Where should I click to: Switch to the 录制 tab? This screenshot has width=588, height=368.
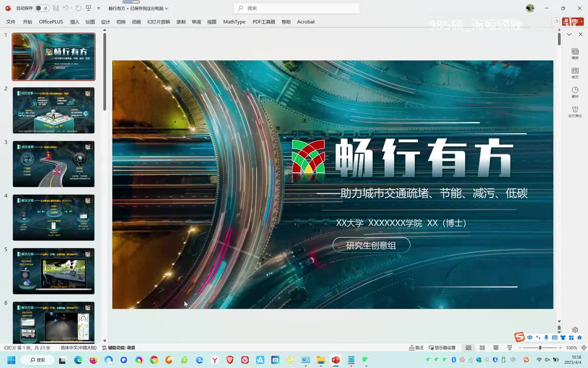click(x=181, y=22)
